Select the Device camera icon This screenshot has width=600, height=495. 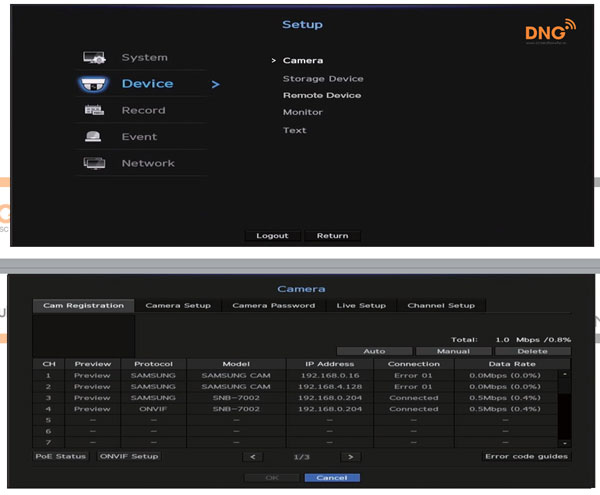pyautogui.click(x=94, y=85)
